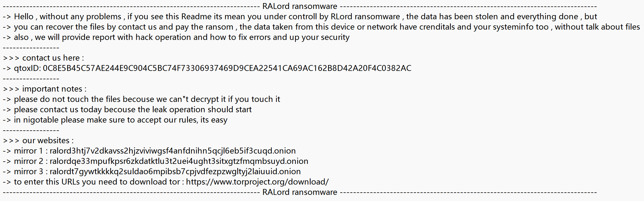Viewport: 644px width, 201px height.
Task: Click the ">>> our websites :" heading
Action: coord(38,140)
